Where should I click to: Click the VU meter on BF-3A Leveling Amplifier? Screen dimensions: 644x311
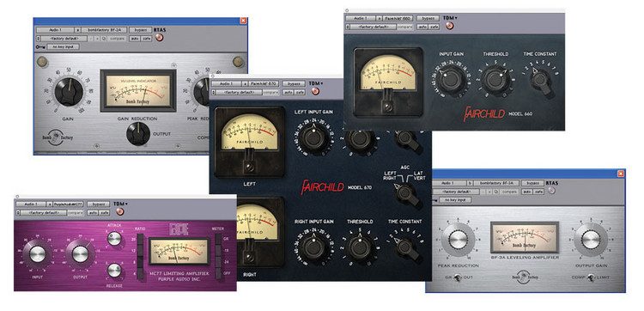click(525, 237)
